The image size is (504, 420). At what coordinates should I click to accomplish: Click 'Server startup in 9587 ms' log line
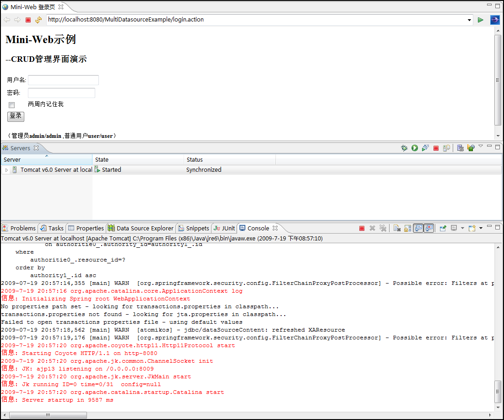point(67,400)
